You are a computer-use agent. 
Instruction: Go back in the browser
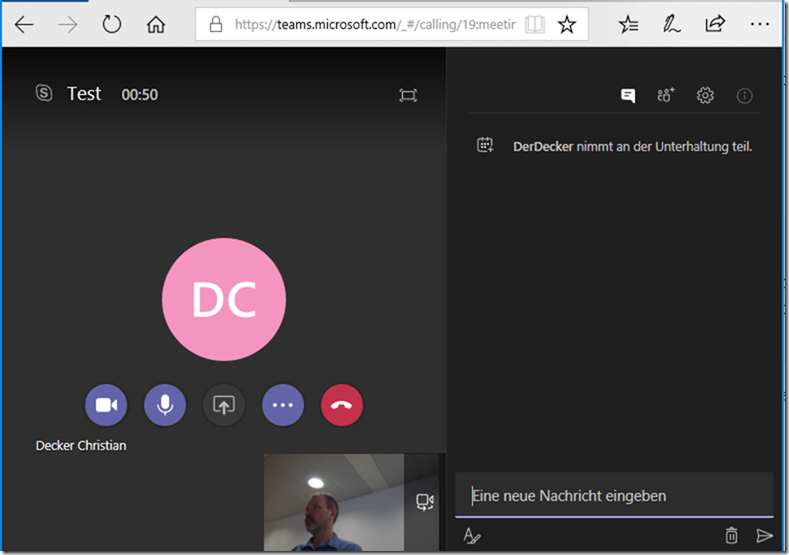click(24, 24)
